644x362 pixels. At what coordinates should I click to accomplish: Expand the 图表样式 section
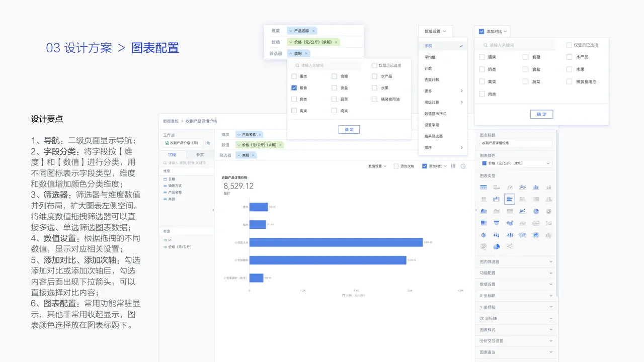tap(516, 330)
